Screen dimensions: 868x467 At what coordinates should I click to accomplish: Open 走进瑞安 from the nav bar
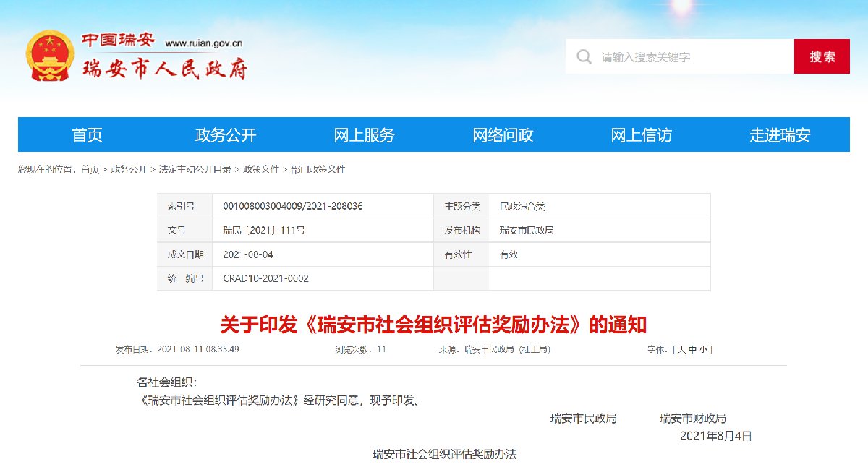[x=780, y=135]
